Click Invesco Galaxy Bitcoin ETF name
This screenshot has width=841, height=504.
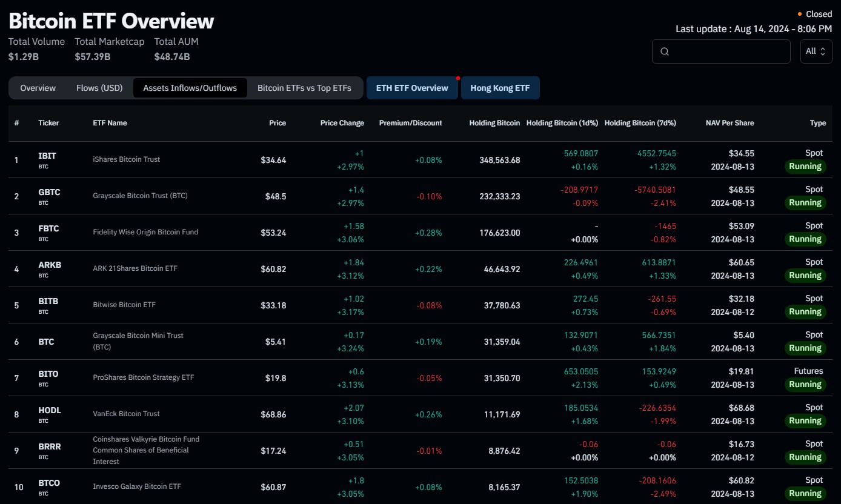click(x=137, y=486)
